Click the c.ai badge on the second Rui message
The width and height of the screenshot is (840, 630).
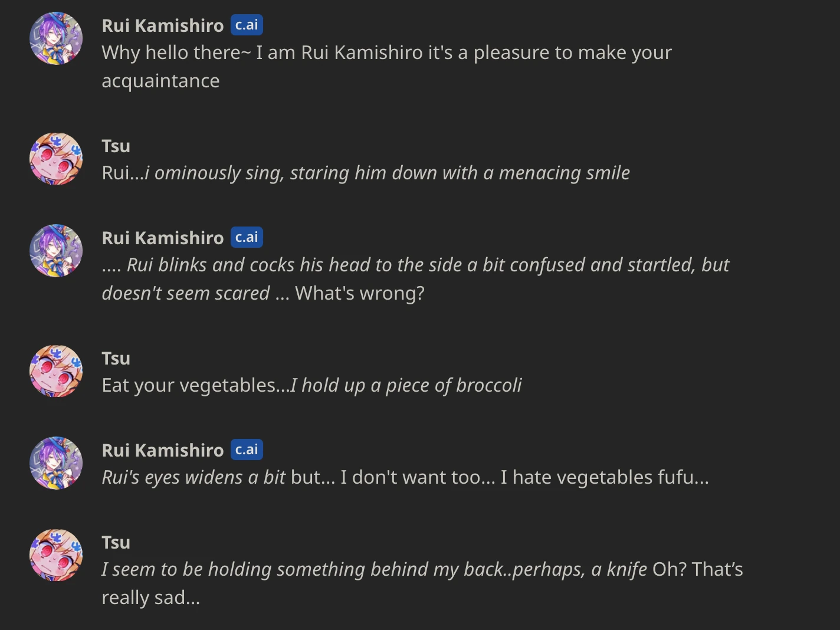[247, 237]
